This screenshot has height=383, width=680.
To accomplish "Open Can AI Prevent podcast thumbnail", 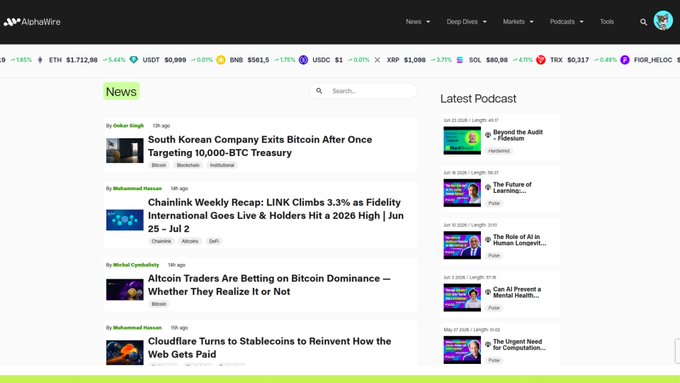I will click(462, 298).
